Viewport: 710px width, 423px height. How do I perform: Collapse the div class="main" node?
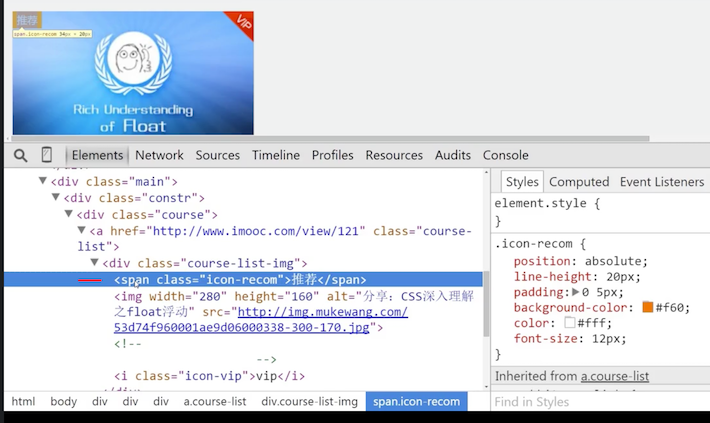point(43,181)
